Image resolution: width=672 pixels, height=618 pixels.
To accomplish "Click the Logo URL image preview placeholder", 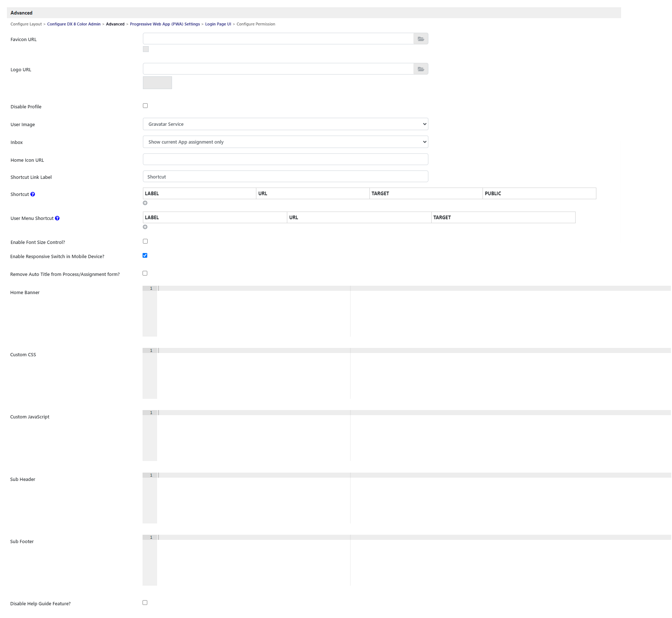I will [x=157, y=83].
